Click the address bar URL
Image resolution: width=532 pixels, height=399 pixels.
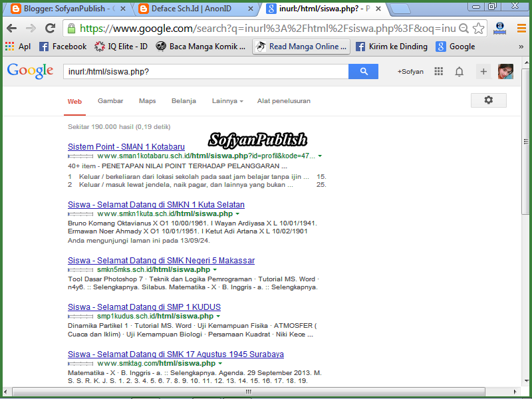point(267,29)
